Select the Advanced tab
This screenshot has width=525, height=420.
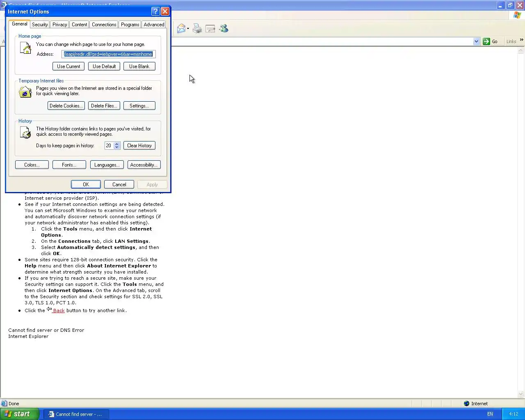click(x=154, y=25)
